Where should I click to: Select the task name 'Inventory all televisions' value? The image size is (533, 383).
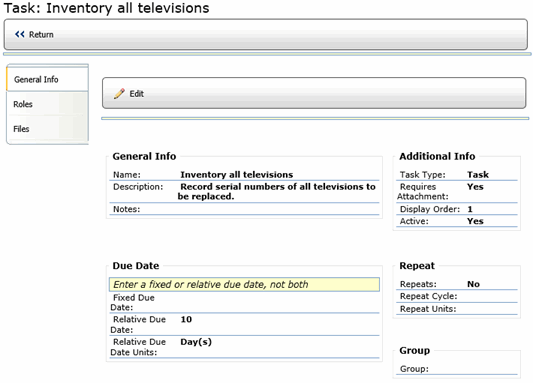click(237, 175)
